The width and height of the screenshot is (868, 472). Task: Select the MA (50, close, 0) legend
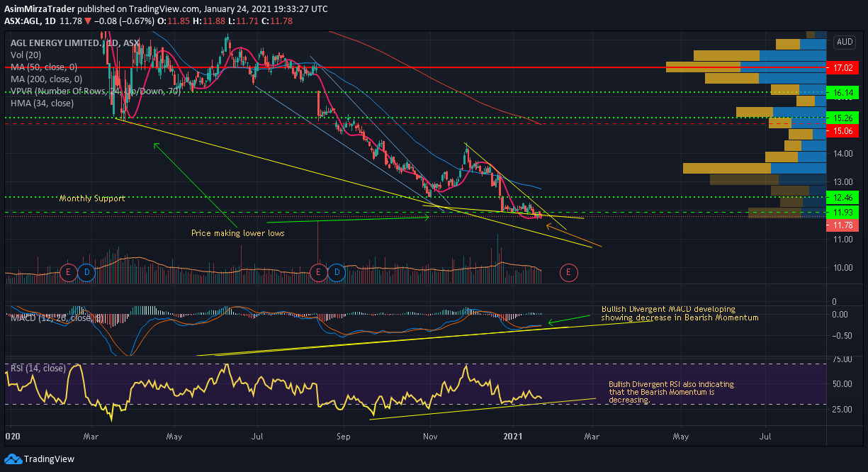click(x=44, y=67)
